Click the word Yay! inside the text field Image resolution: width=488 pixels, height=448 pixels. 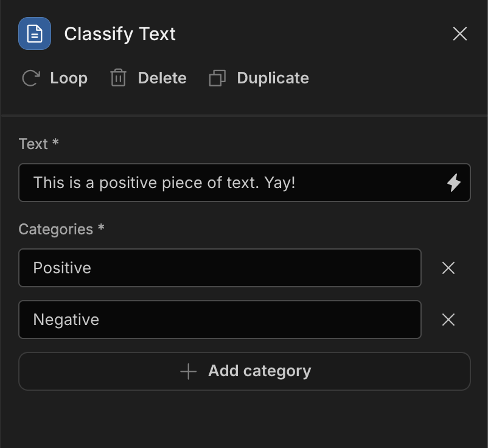pyautogui.click(x=279, y=183)
